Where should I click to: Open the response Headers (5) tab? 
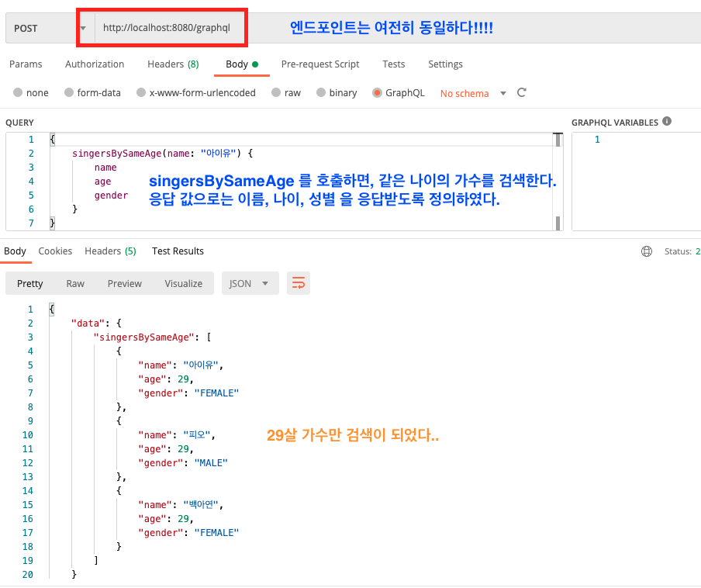[x=110, y=251]
